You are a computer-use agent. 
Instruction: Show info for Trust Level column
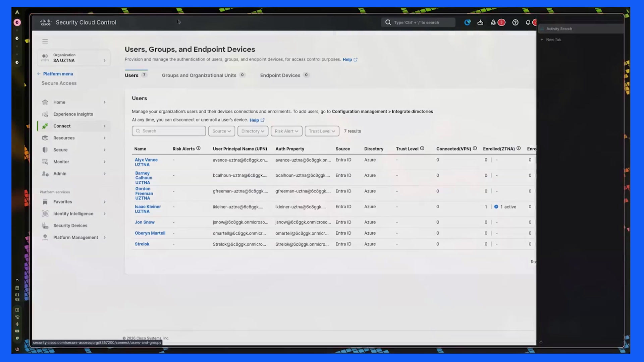coord(422,148)
